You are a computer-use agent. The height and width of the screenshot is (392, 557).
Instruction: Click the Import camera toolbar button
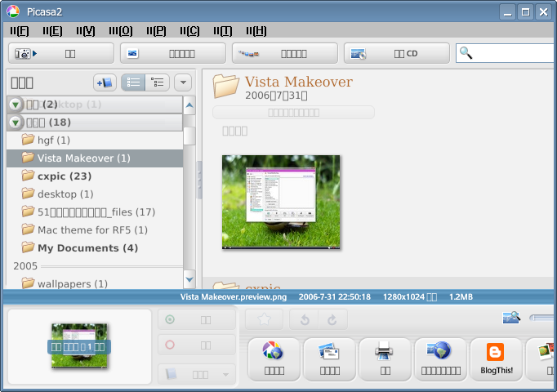coord(60,53)
